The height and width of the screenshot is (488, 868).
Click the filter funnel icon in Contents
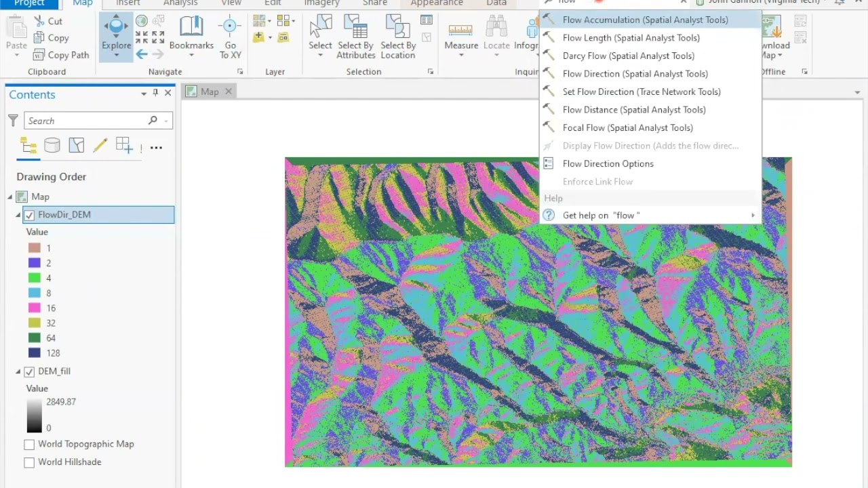[x=13, y=121]
